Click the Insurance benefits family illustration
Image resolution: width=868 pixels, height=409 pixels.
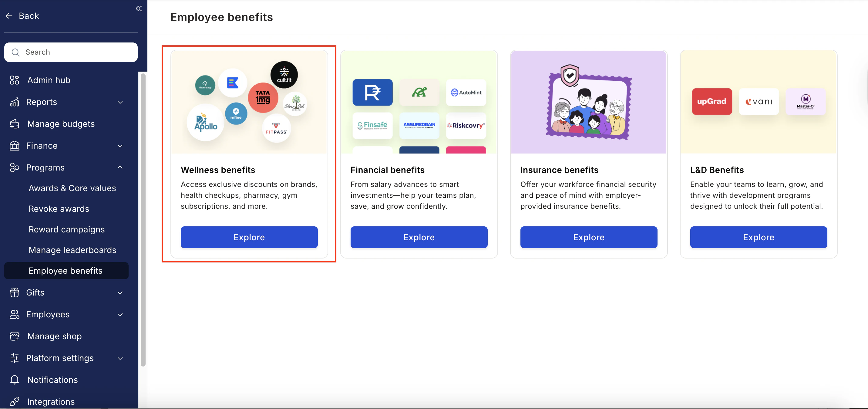click(589, 102)
